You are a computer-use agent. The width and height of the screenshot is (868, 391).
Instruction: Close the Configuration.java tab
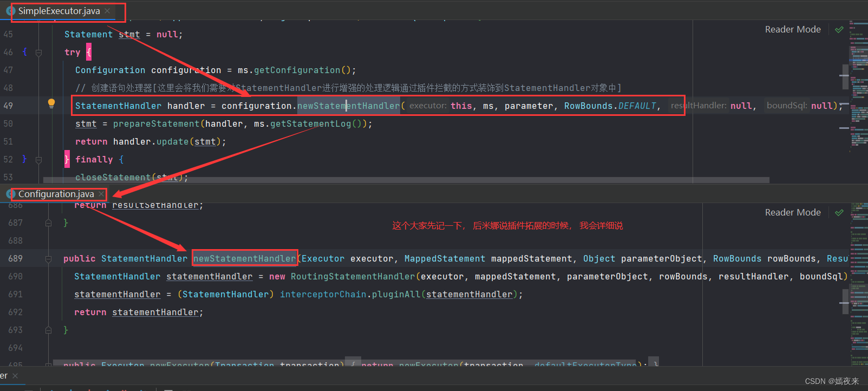pos(101,194)
